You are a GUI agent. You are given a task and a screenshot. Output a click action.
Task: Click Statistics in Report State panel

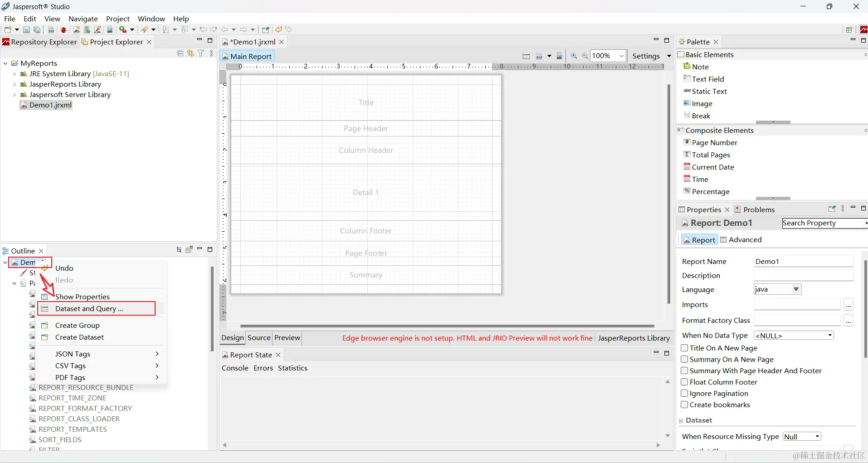(x=293, y=368)
